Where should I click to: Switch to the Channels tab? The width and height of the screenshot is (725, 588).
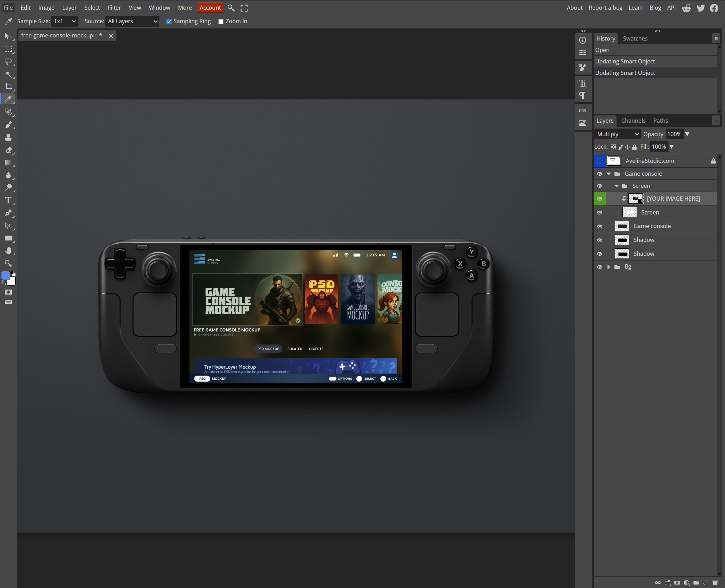pos(633,121)
